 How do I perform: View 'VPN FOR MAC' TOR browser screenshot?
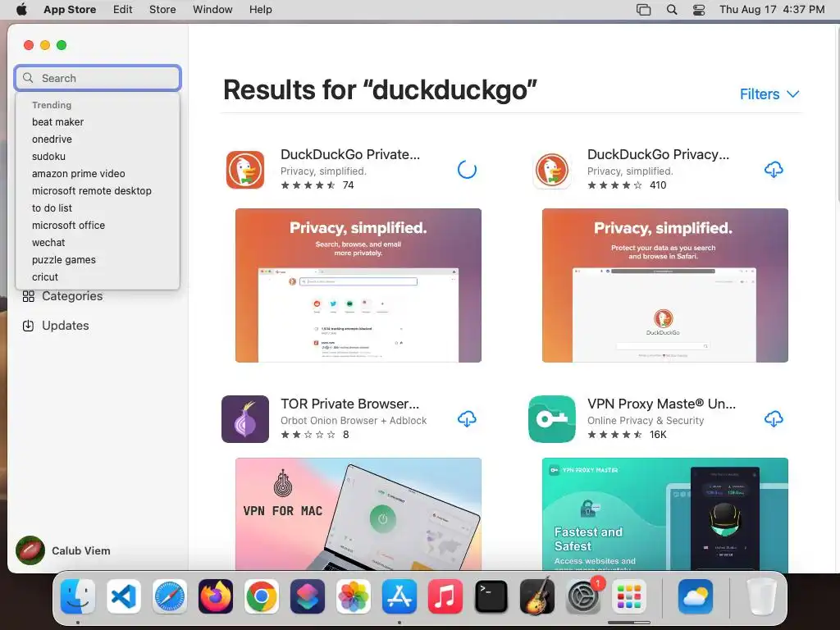point(358,514)
